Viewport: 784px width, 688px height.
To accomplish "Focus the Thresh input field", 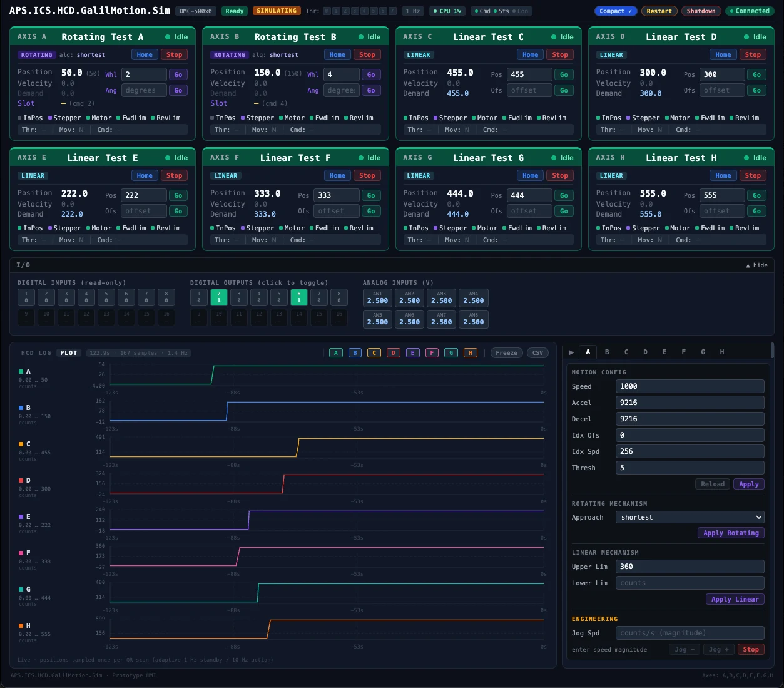I will point(690,468).
